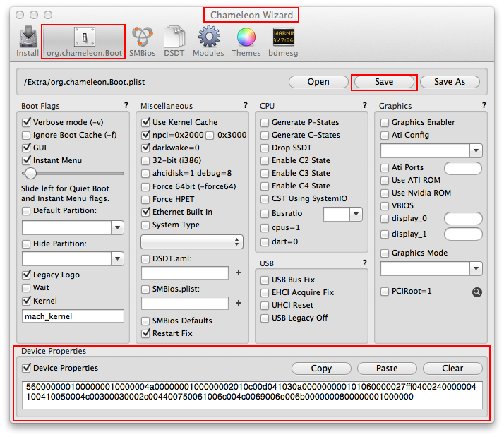Open the DSDT toolbar section
The width and height of the screenshot is (504, 437).
pyautogui.click(x=174, y=41)
